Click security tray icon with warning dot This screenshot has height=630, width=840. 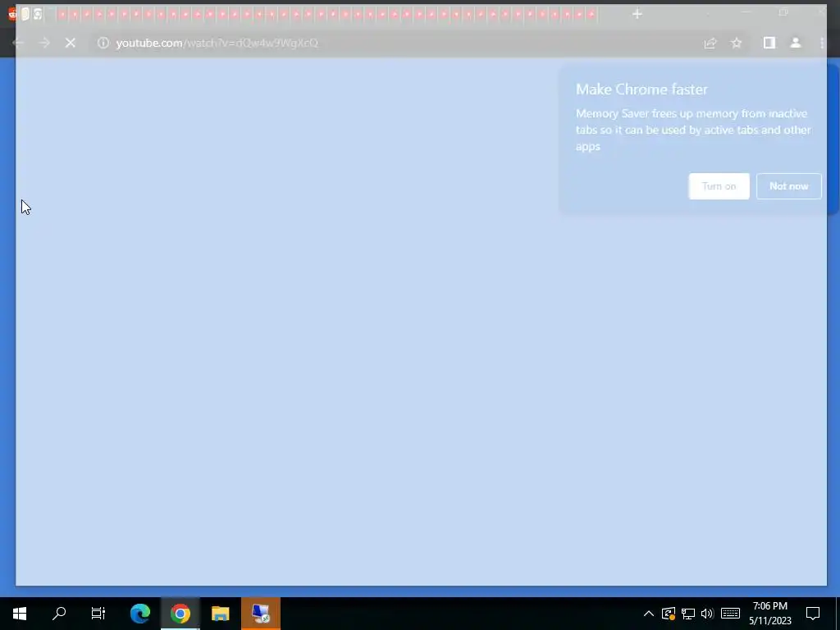point(669,614)
